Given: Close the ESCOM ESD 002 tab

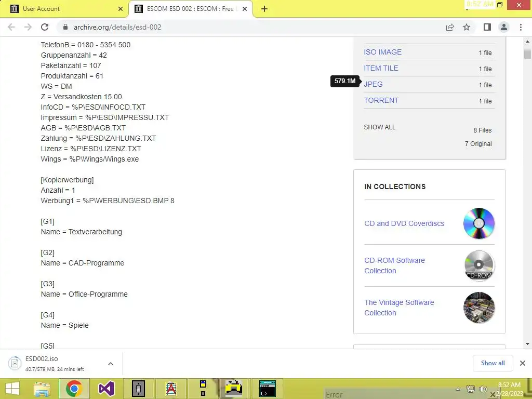Looking at the screenshot, I should click(x=245, y=9).
